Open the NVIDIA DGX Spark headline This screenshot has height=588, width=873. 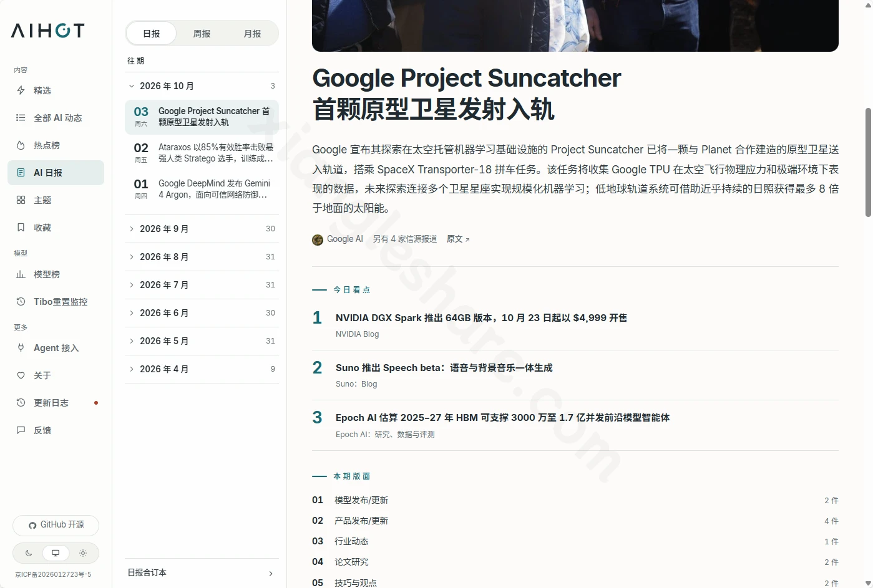click(x=481, y=318)
